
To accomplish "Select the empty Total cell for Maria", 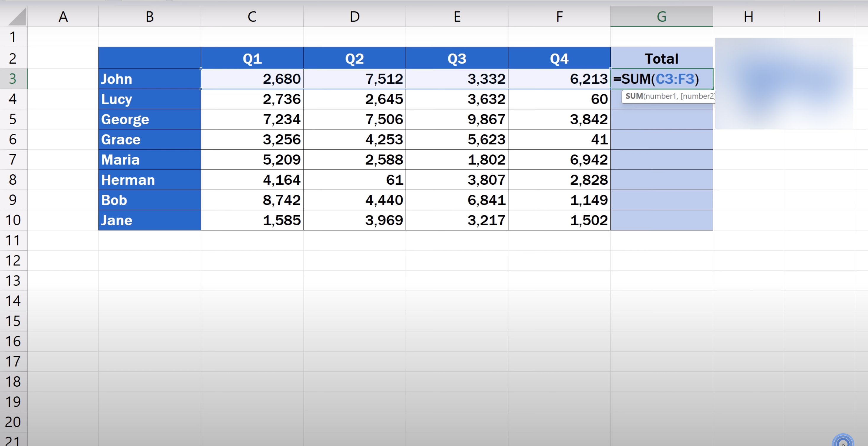I will (x=662, y=160).
